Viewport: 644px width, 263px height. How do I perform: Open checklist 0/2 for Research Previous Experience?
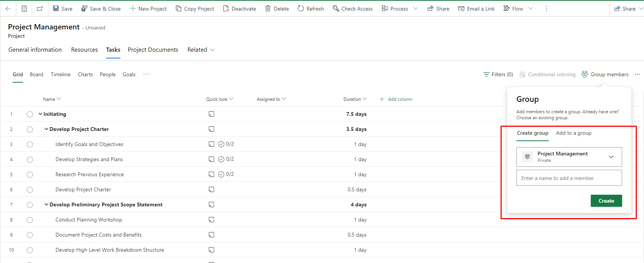226,174
